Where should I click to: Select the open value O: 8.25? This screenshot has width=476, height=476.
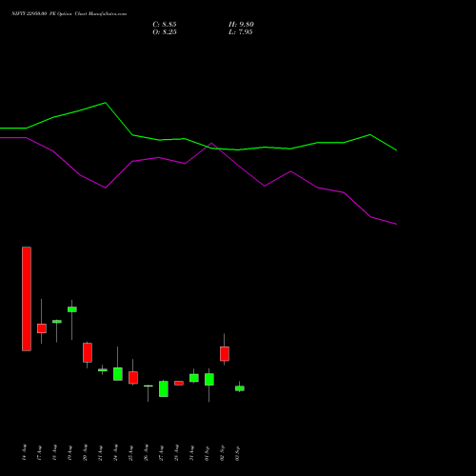(165, 32)
